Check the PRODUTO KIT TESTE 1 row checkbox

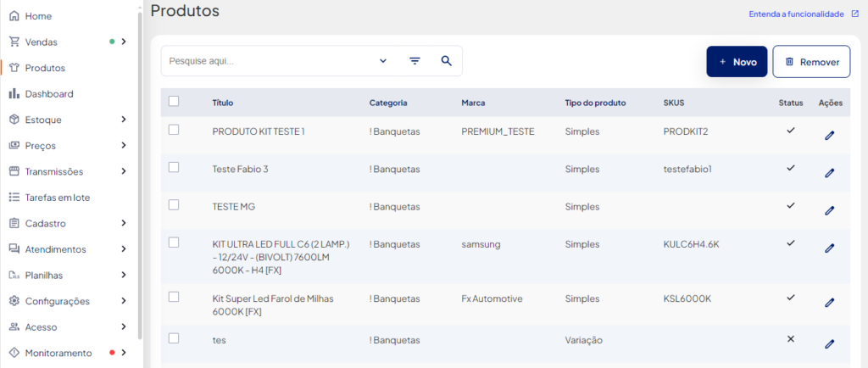[174, 130]
